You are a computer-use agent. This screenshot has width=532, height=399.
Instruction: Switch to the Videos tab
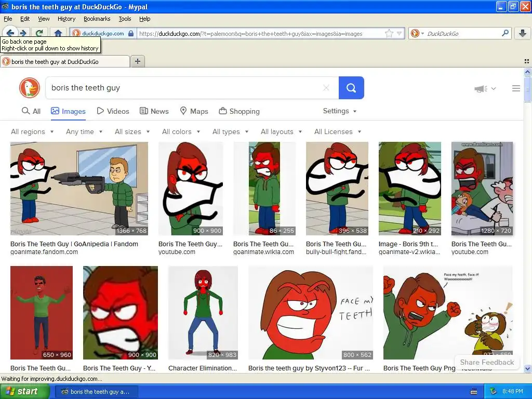113,111
